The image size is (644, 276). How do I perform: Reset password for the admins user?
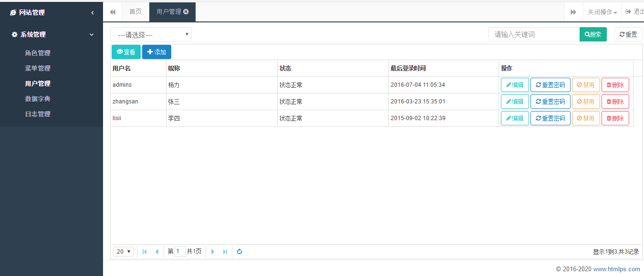point(551,85)
